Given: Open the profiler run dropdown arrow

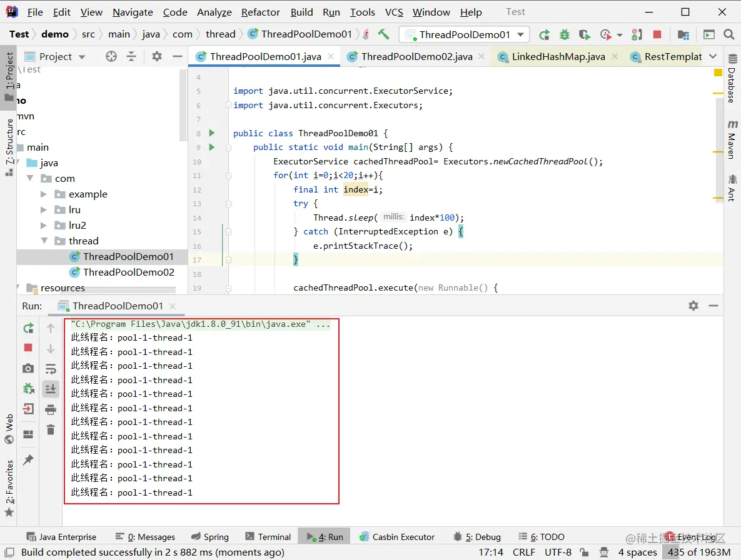Looking at the screenshot, I should pyautogui.click(x=620, y=35).
